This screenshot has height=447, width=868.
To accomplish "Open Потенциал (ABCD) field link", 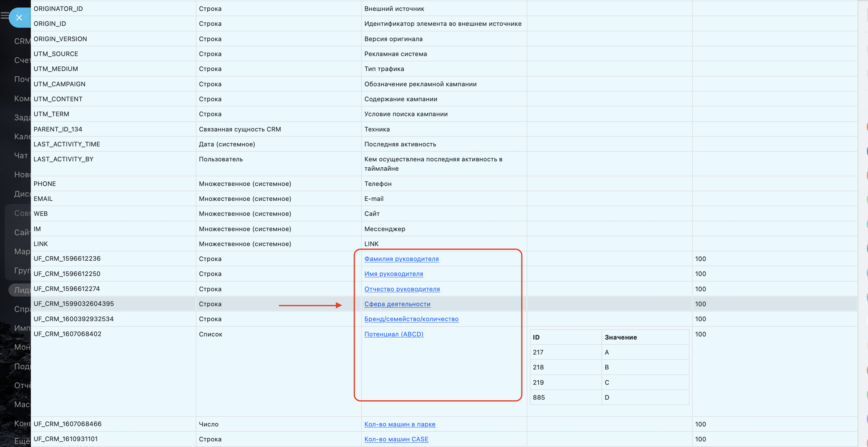I will [394, 334].
